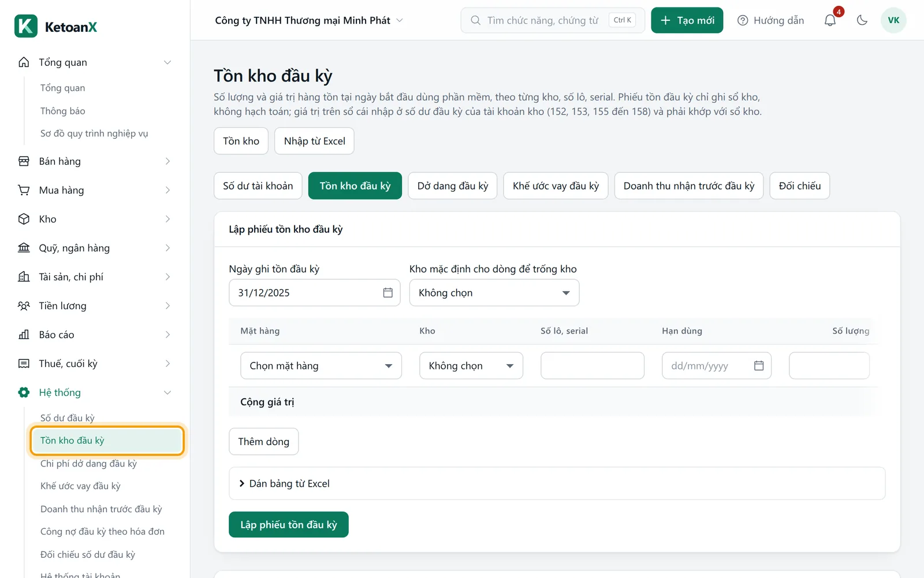Open calendar icon in Hạn dùng field
Image resolution: width=924 pixels, height=578 pixels.
pyautogui.click(x=759, y=365)
